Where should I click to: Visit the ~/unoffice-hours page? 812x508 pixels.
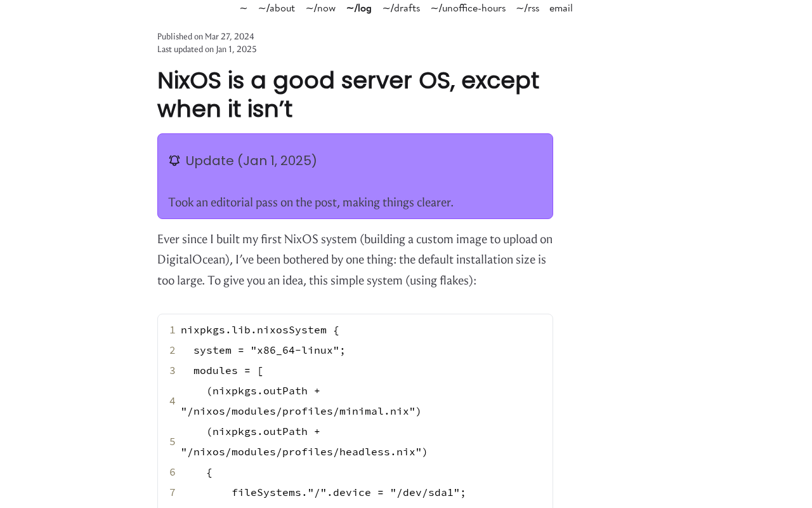tap(468, 8)
